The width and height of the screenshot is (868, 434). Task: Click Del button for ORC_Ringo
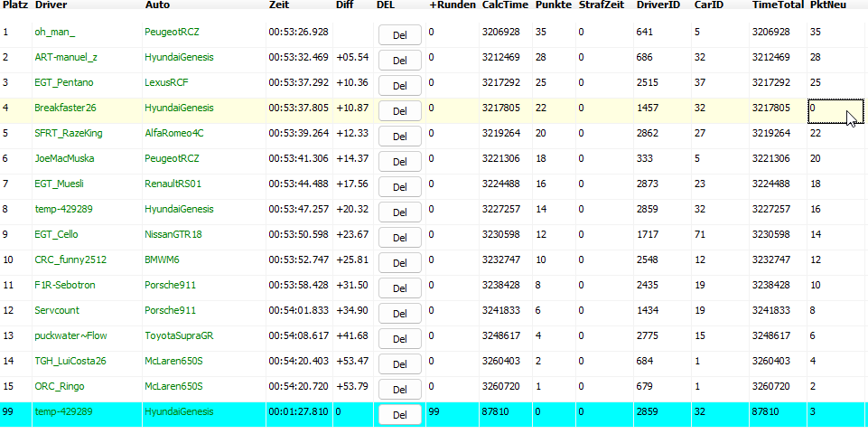pyautogui.click(x=399, y=390)
